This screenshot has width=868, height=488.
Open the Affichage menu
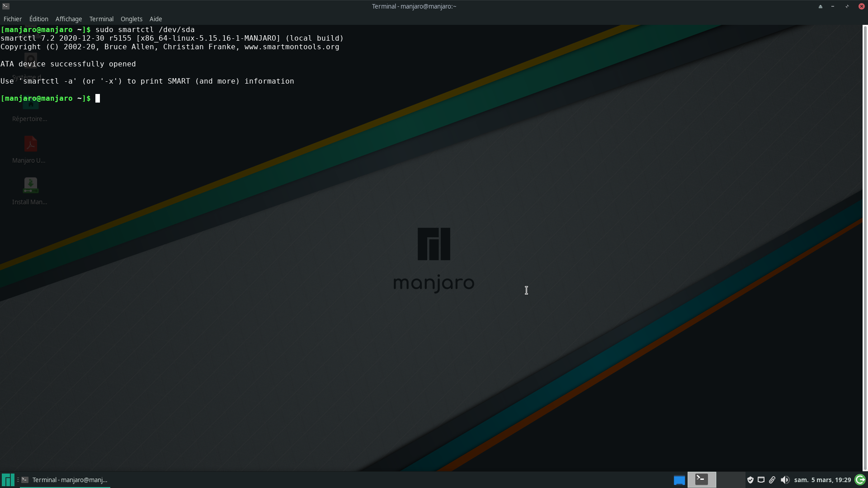click(69, 19)
